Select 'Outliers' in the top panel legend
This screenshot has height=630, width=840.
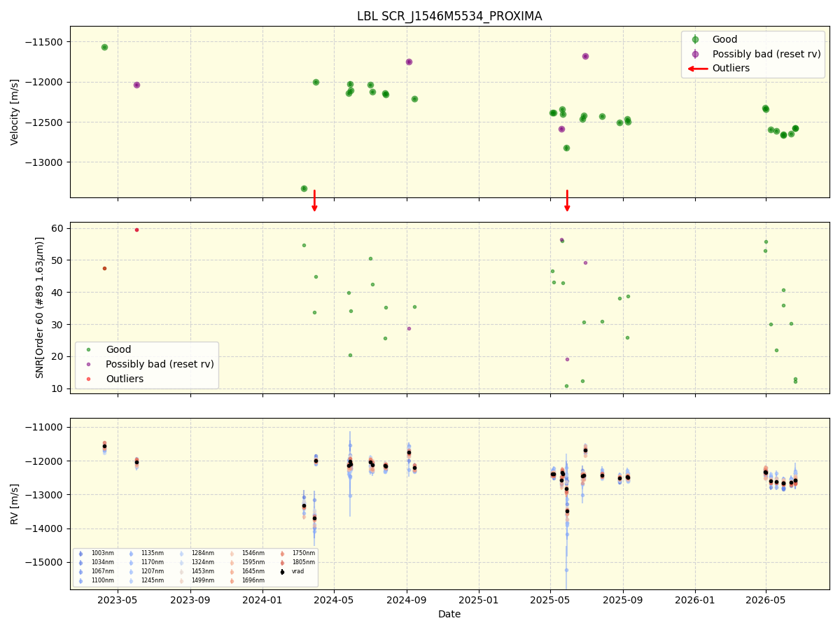coord(731,68)
